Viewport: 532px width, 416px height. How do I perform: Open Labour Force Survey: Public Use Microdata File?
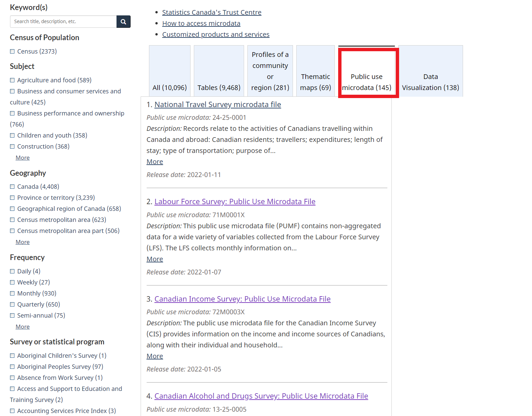235,202
